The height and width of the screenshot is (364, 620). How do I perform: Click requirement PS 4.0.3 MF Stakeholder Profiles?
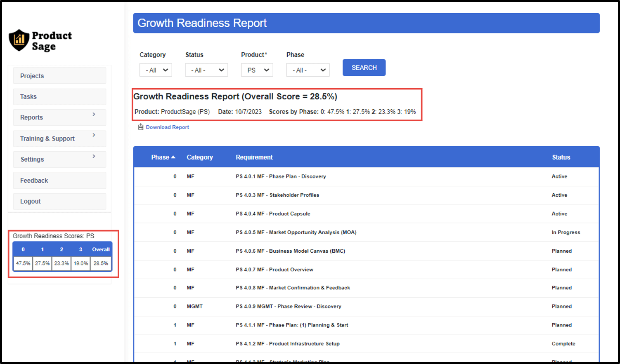click(277, 195)
